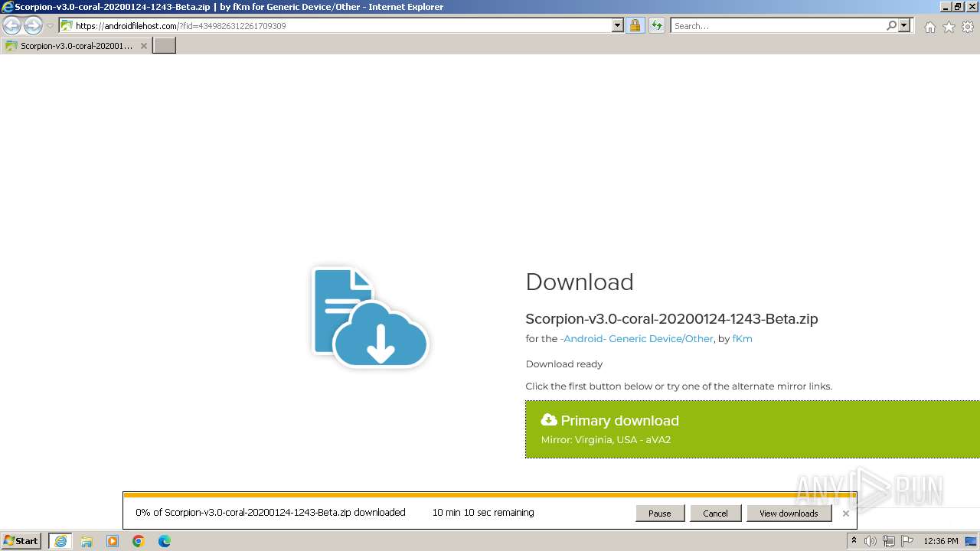The image size is (980, 551).
Task: Click the Scorpion-v3.0-coral-20200124-1243-Beta.zip filename heading
Action: [x=671, y=318]
